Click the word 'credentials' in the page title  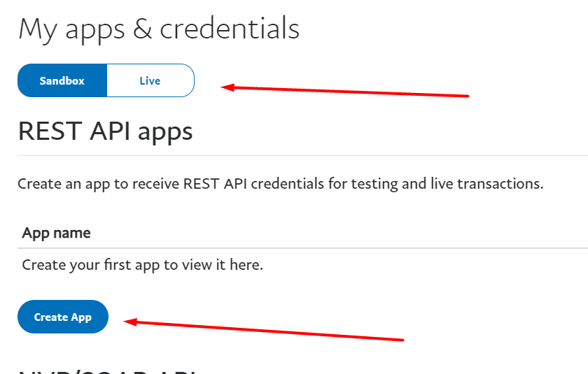pyautogui.click(x=230, y=29)
